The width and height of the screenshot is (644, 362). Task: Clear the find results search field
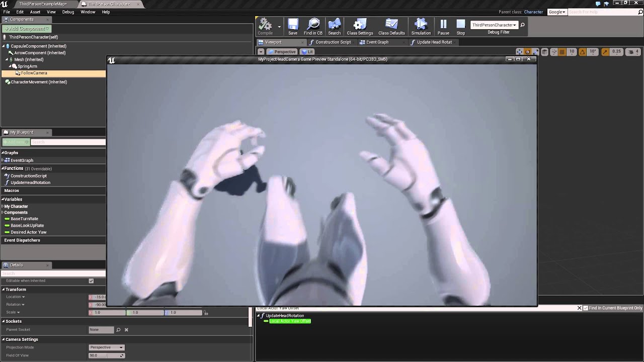(579, 308)
